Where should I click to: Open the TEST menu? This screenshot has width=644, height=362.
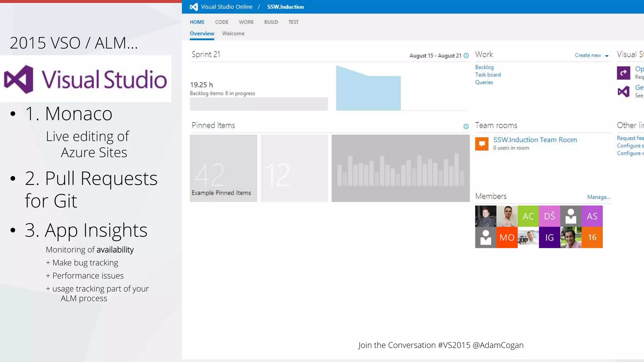[293, 22]
